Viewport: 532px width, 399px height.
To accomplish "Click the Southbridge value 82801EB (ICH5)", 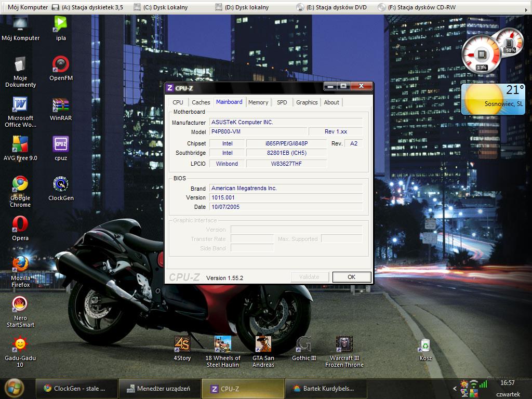I will [286, 153].
